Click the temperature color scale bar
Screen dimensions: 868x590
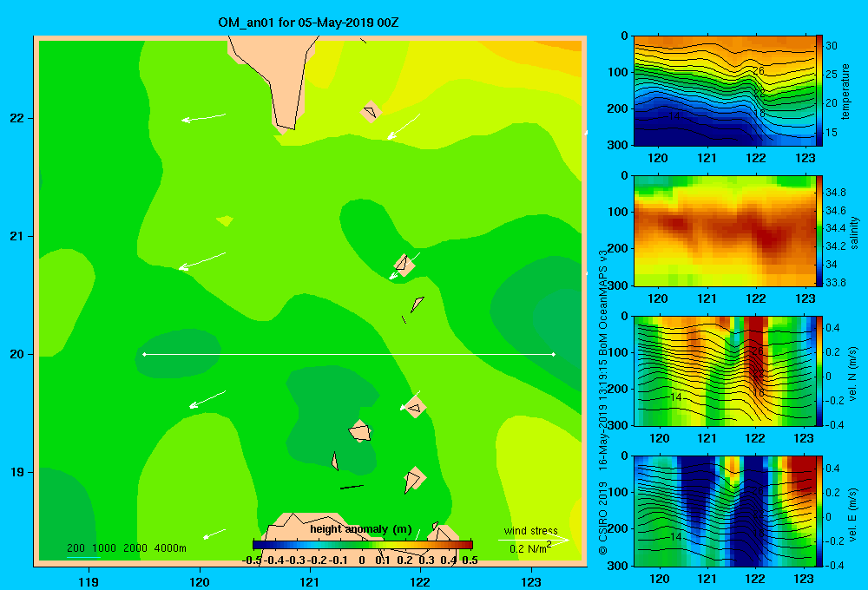pyautogui.click(x=819, y=90)
